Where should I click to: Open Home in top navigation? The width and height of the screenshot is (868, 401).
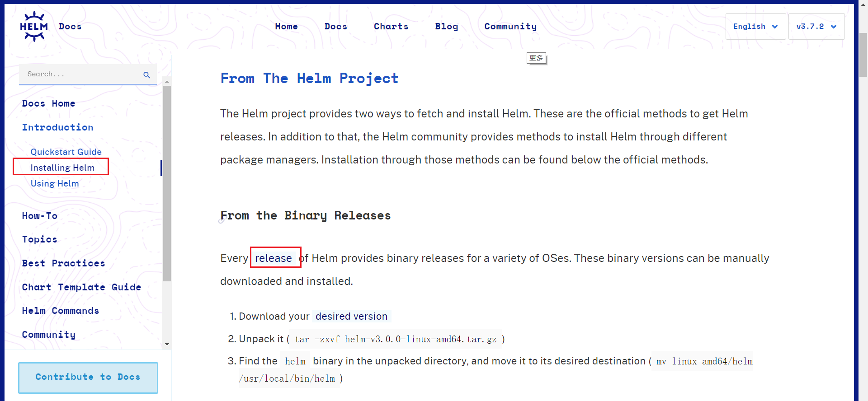[286, 27]
